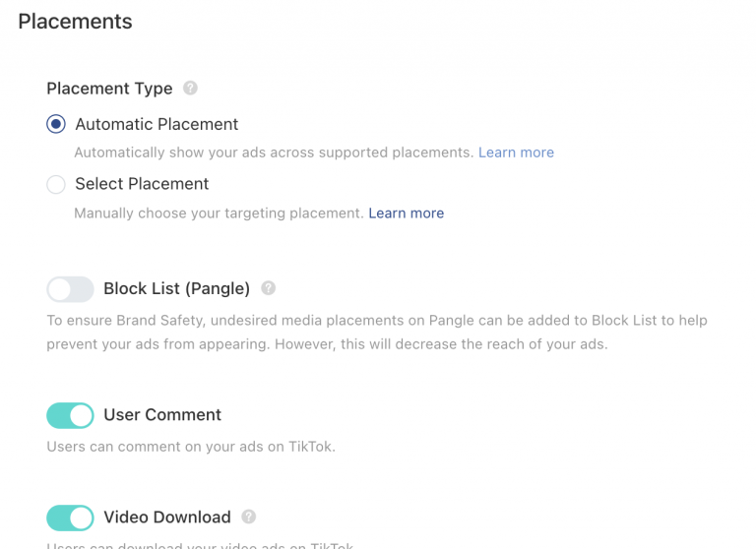Image resolution: width=756 pixels, height=549 pixels.
Task: Click the Video Download label
Action: [x=167, y=518]
